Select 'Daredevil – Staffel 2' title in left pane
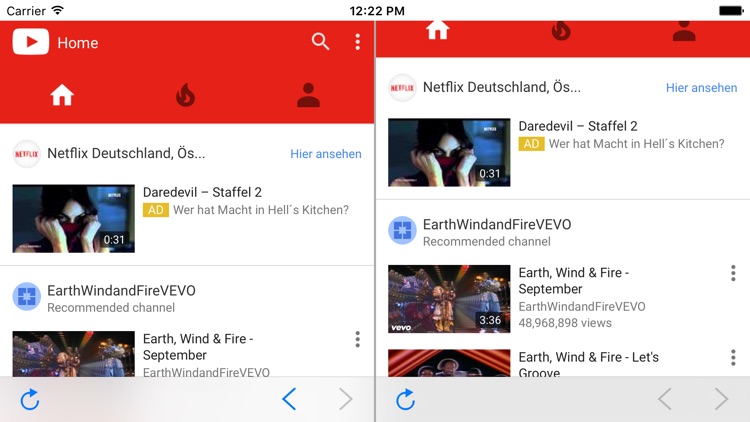This screenshot has width=750, height=422. 202,192
